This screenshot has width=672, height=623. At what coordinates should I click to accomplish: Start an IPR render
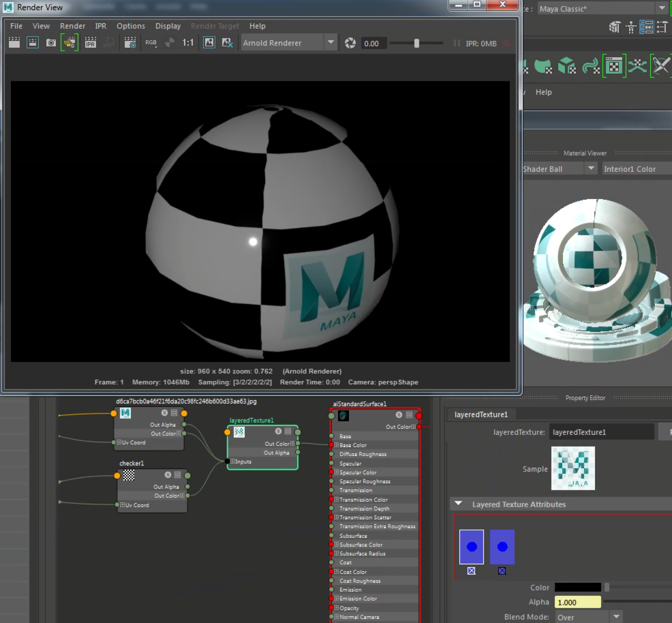coord(90,43)
